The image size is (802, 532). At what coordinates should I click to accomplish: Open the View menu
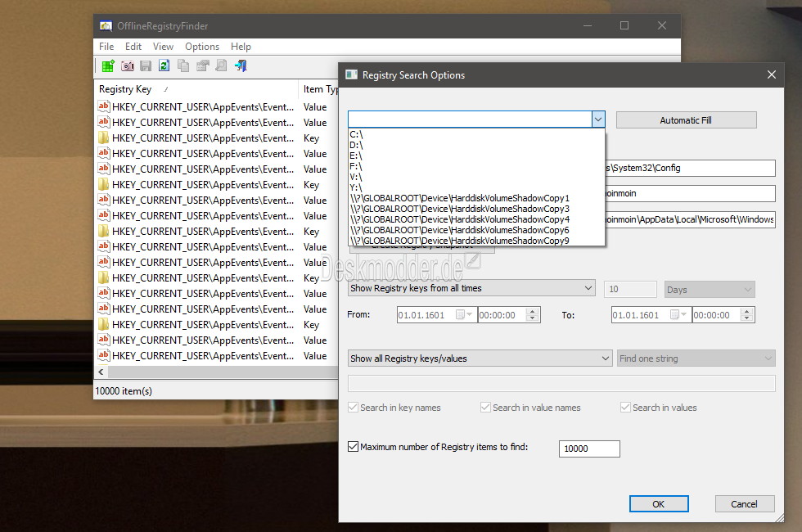[163, 47]
